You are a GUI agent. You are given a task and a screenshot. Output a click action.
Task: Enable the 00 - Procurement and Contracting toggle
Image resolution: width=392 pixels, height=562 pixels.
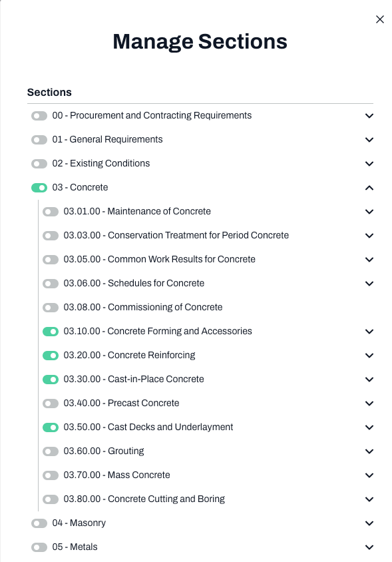39,116
